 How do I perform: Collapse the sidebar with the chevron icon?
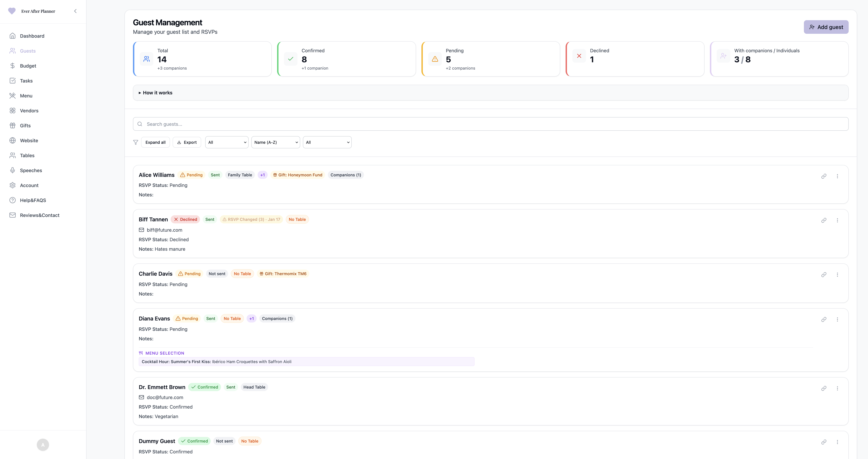[75, 11]
